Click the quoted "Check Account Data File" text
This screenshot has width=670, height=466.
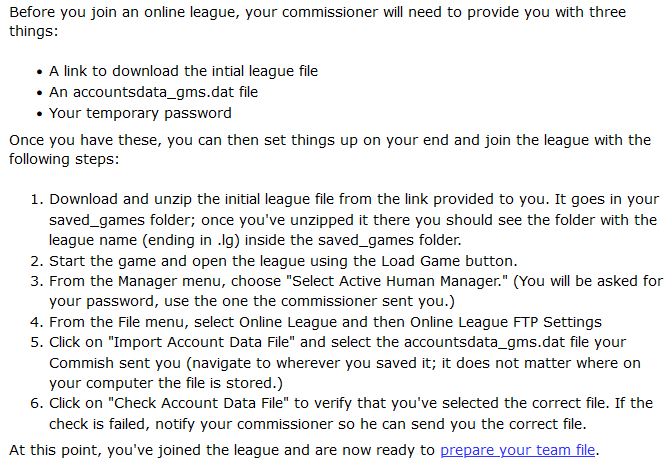pos(199,403)
